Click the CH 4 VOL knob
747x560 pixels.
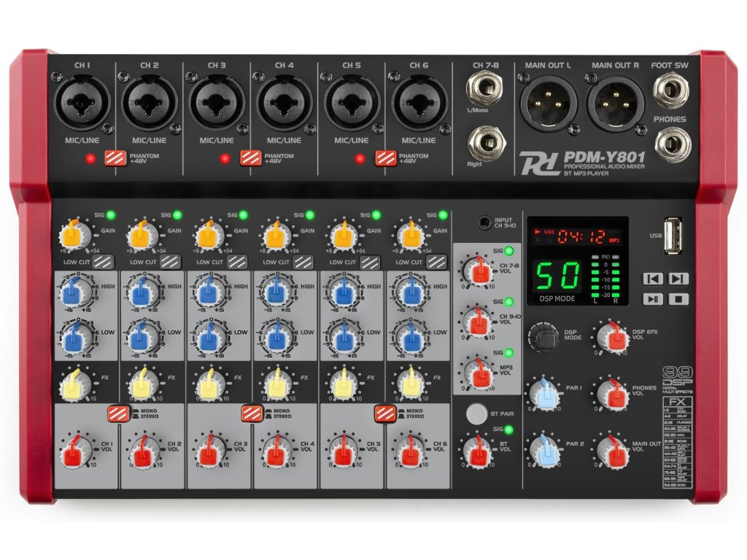point(275,451)
